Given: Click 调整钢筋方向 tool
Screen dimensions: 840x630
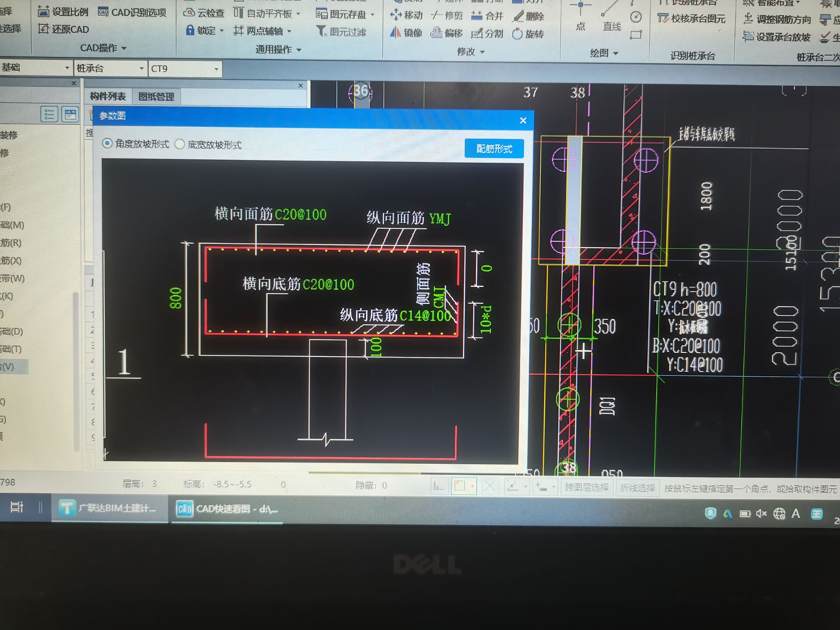Looking at the screenshot, I should point(777,19).
